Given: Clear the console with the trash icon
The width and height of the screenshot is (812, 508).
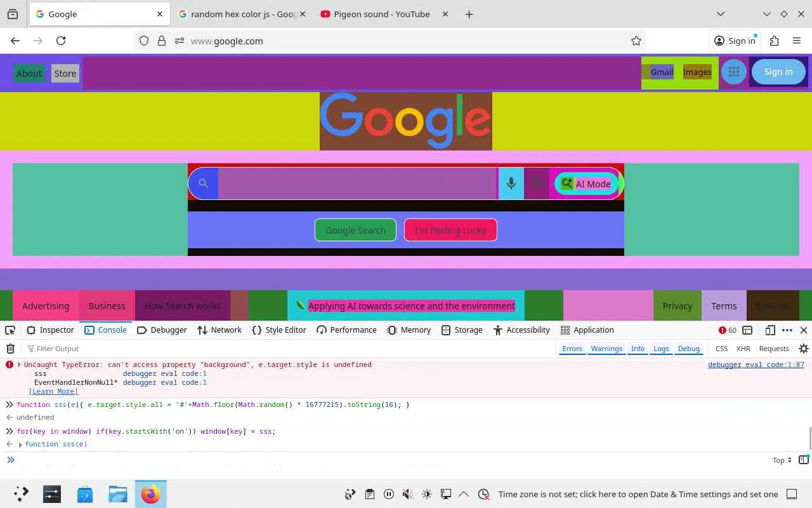Looking at the screenshot, I should click(10, 349).
